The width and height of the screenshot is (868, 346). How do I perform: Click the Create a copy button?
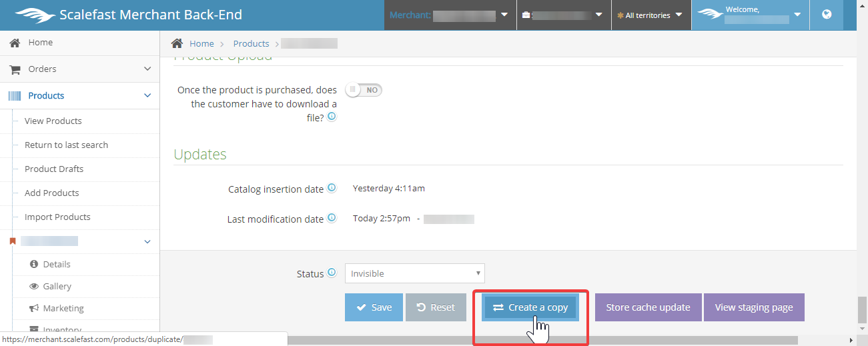(x=530, y=307)
